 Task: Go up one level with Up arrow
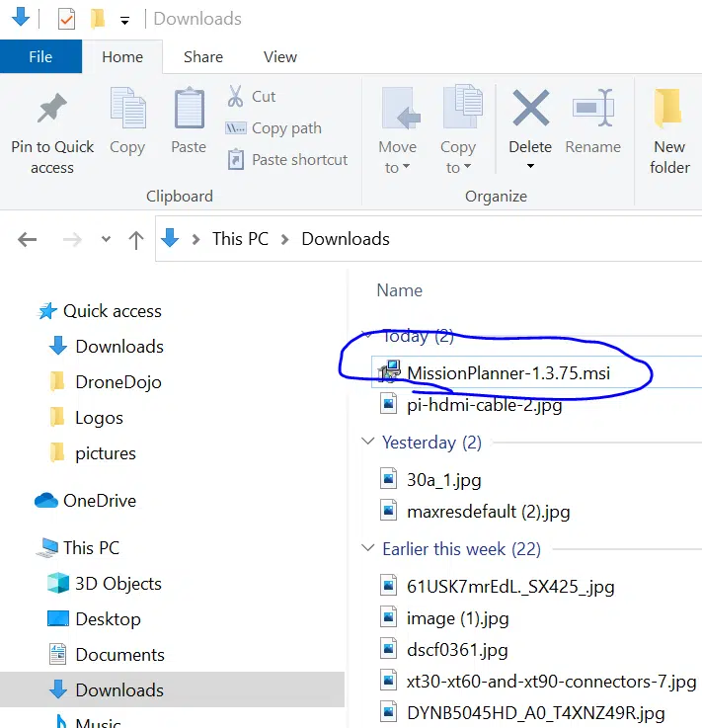tap(136, 240)
